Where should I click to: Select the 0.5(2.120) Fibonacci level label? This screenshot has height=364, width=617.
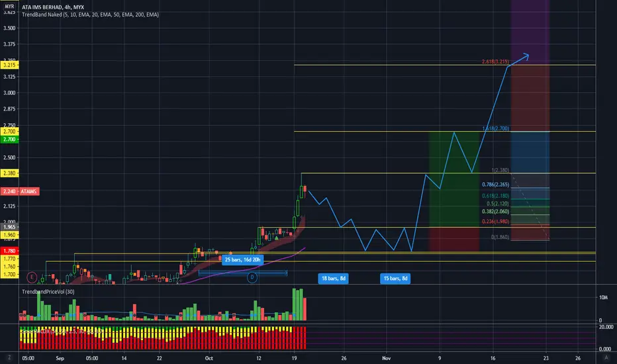[498, 204]
